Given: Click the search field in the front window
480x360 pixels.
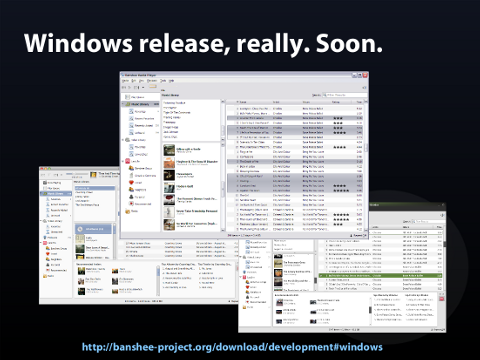Looking at the screenshot, I should click(x=345, y=95).
